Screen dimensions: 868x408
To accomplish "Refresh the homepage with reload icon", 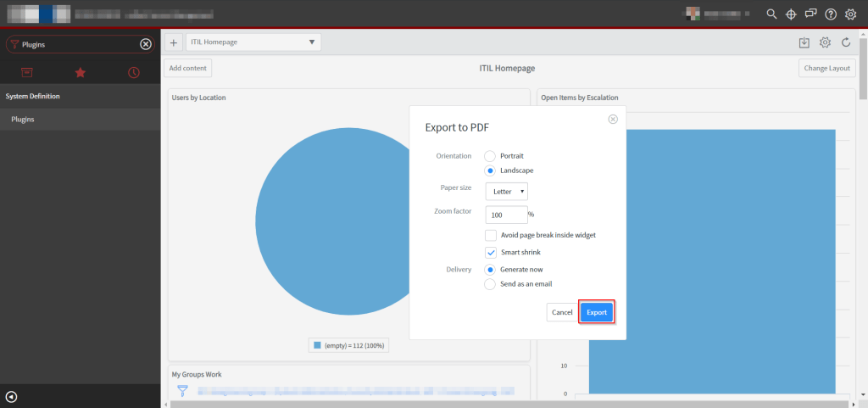I will click(x=845, y=42).
